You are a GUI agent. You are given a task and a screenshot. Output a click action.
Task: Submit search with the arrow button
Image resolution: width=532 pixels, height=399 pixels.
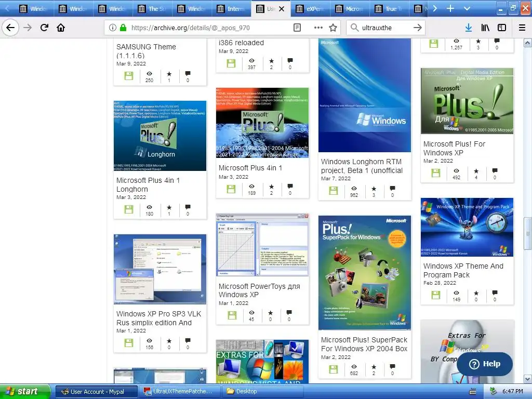point(418,28)
